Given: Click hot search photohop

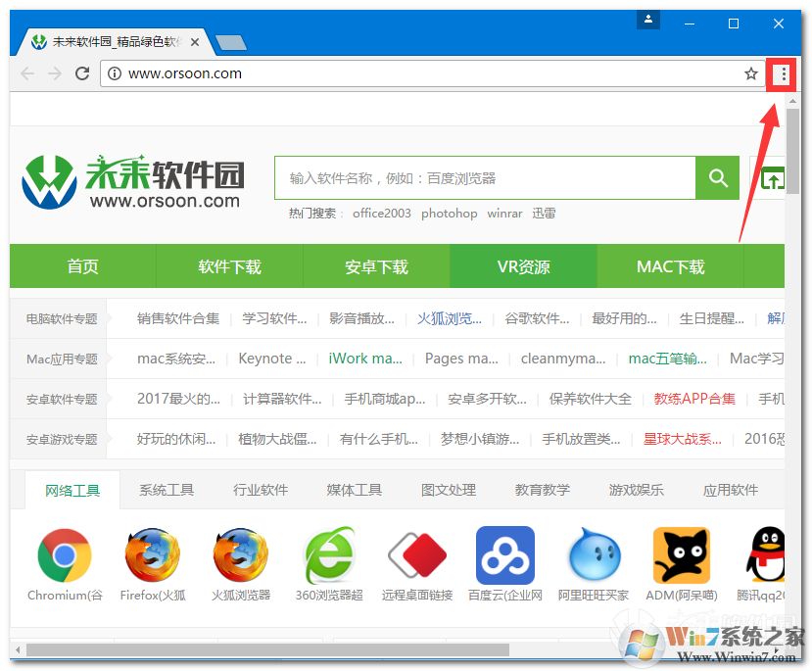Looking at the screenshot, I should (x=449, y=214).
